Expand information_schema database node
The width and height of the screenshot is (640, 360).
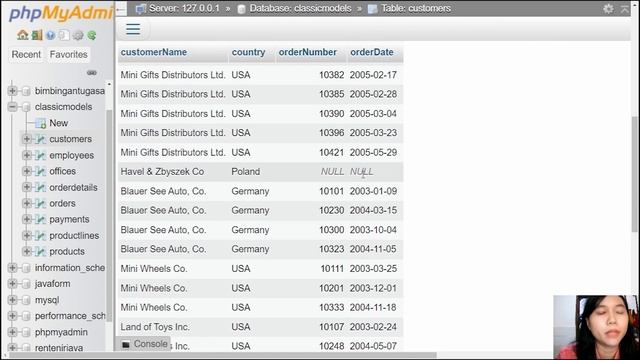click(13, 268)
